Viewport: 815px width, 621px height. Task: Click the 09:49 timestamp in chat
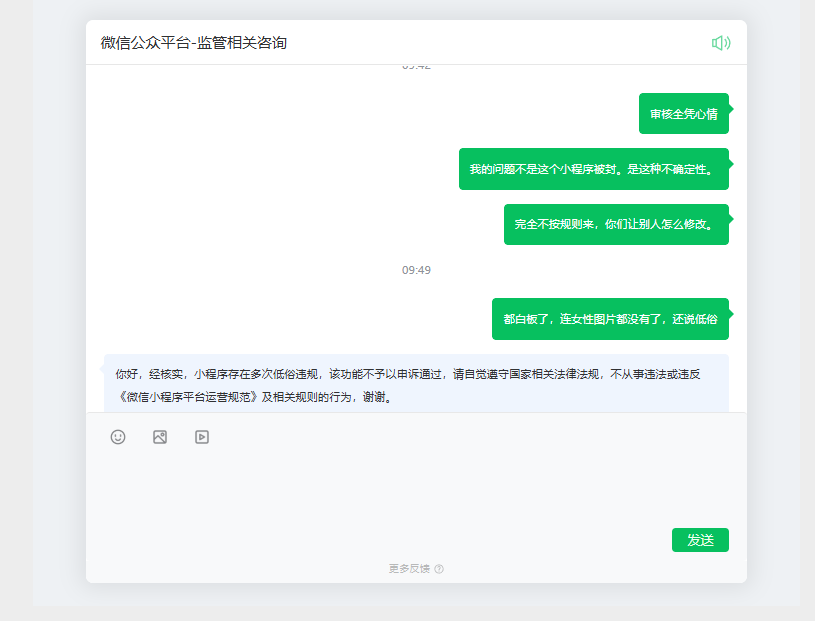click(x=416, y=270)
